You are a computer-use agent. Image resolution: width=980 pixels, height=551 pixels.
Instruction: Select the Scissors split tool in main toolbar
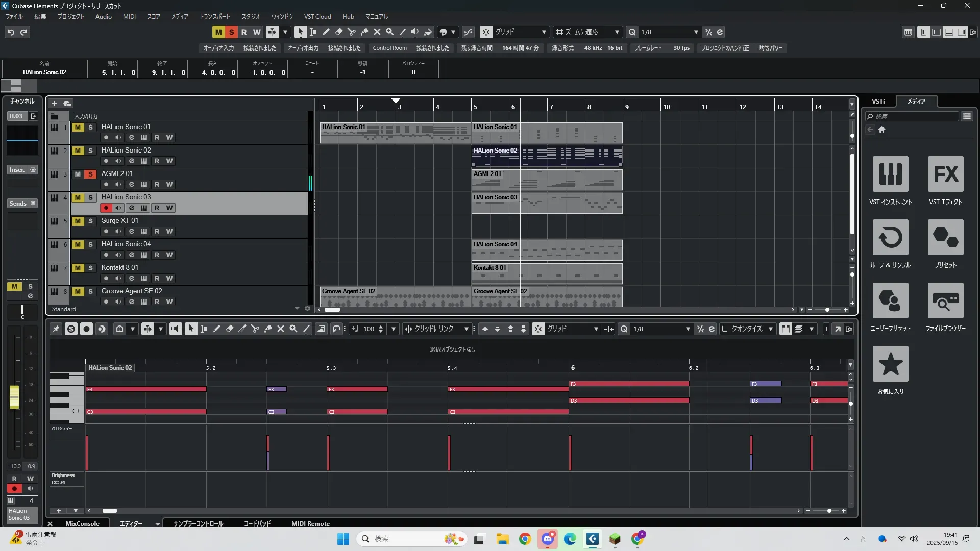click(x=351, y=32)
